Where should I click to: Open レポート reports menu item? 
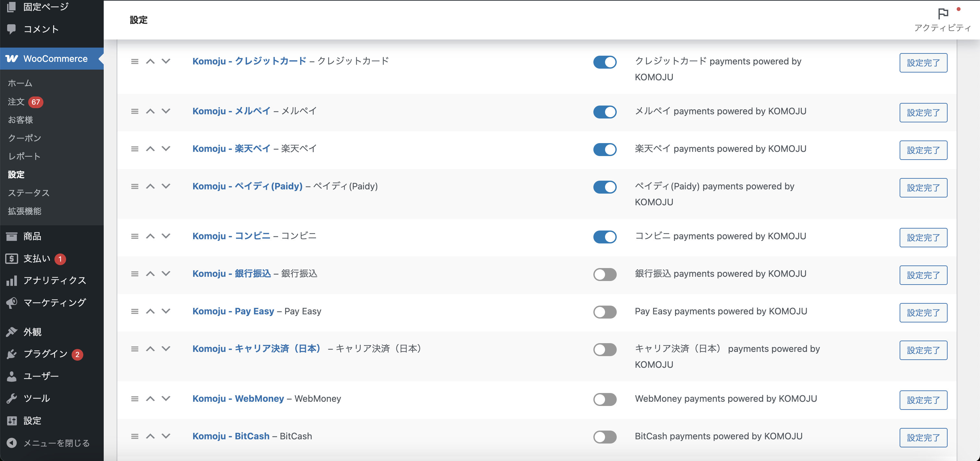24,157
